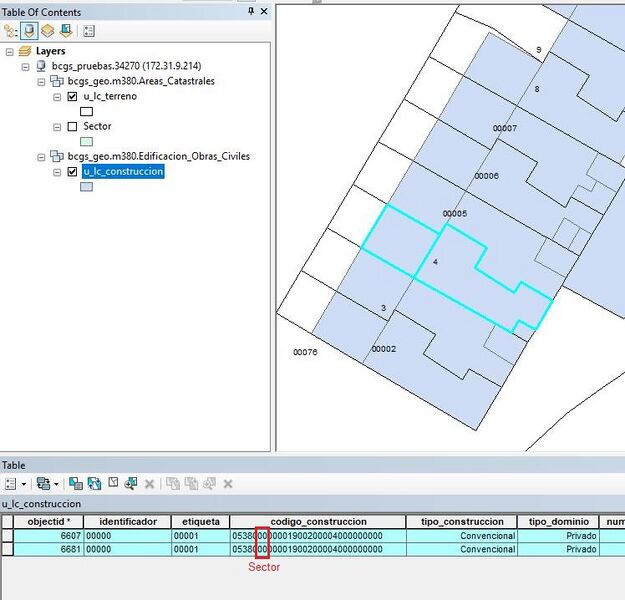Screen dimensions: 625x600
Task: Click Privado cell in row 6681
Action: pyautogui.click(x=558, y=549)
